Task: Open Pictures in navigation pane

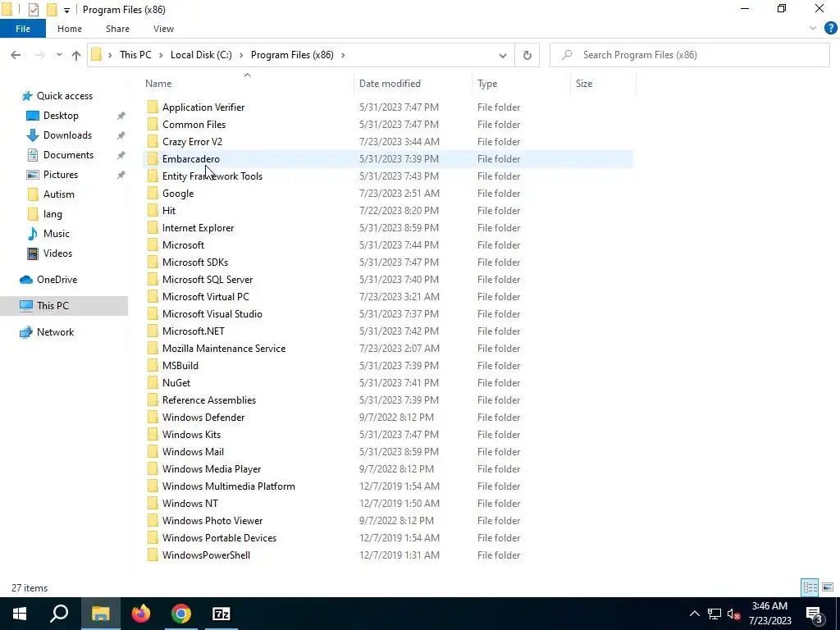Action: coord(61,175)
